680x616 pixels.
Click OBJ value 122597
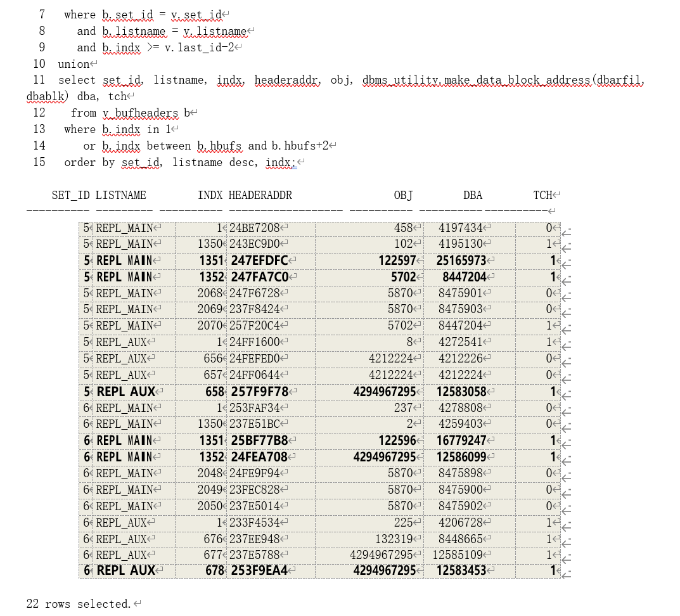[x=397, y=260]
